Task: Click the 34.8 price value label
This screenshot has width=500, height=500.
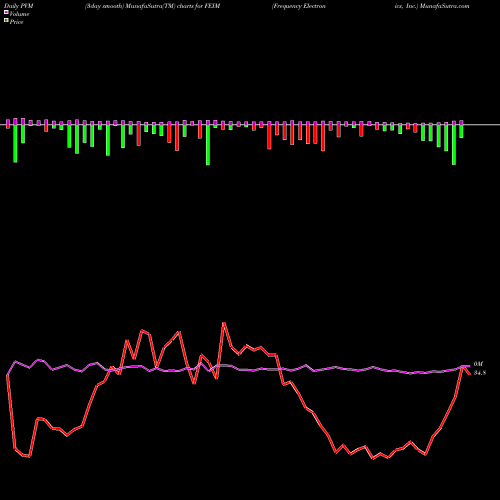Action: (x=480, y=373)
